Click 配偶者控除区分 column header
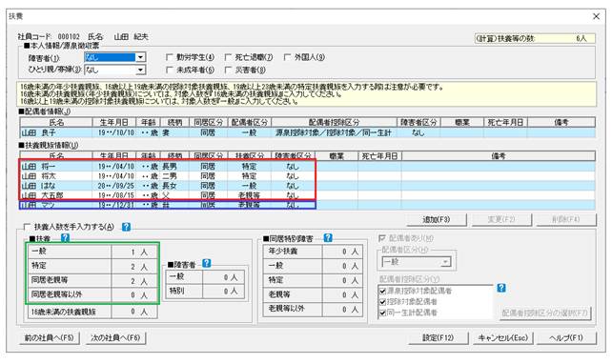This screenshot has width=612, height=364. coord(334,123)
